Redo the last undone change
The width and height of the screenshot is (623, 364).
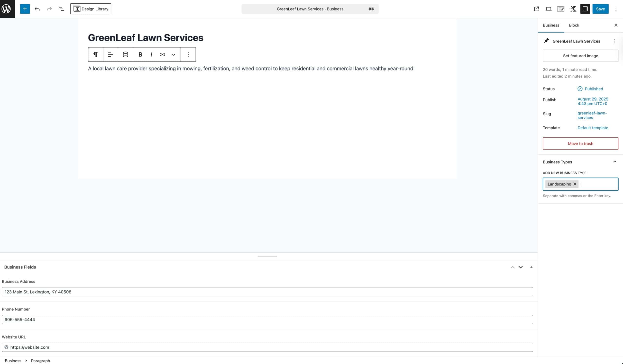tap(49, 9)
